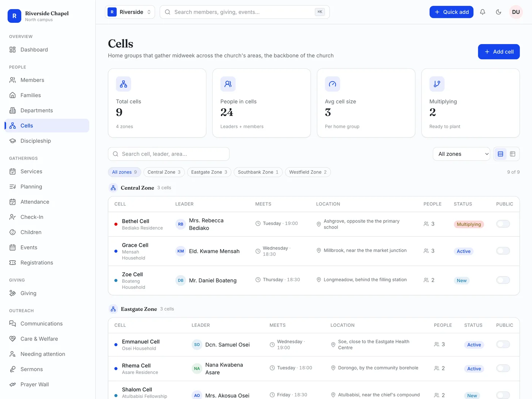Open Care & Welfare section
Screen dimensions: 532x399
[x=47, y=339]
